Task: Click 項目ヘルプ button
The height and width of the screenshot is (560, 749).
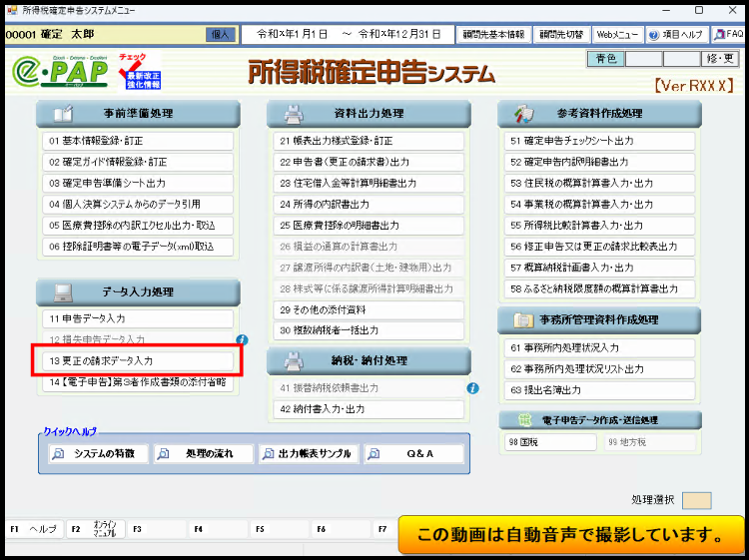Action: click(x=677, y=34)
